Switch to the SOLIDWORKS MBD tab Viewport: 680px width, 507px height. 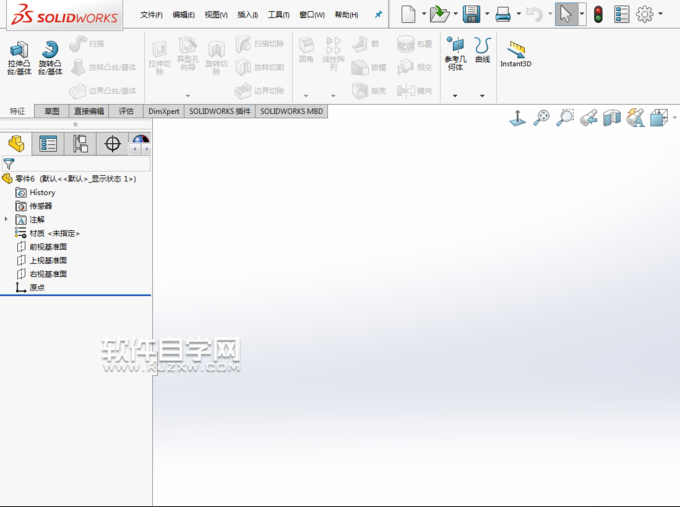[x=292, y=111]
